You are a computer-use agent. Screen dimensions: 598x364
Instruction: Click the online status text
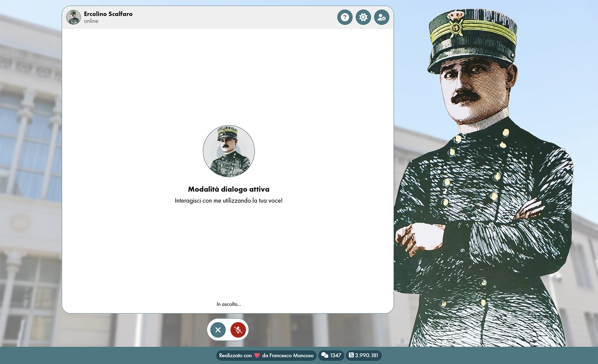pos(91,21)
